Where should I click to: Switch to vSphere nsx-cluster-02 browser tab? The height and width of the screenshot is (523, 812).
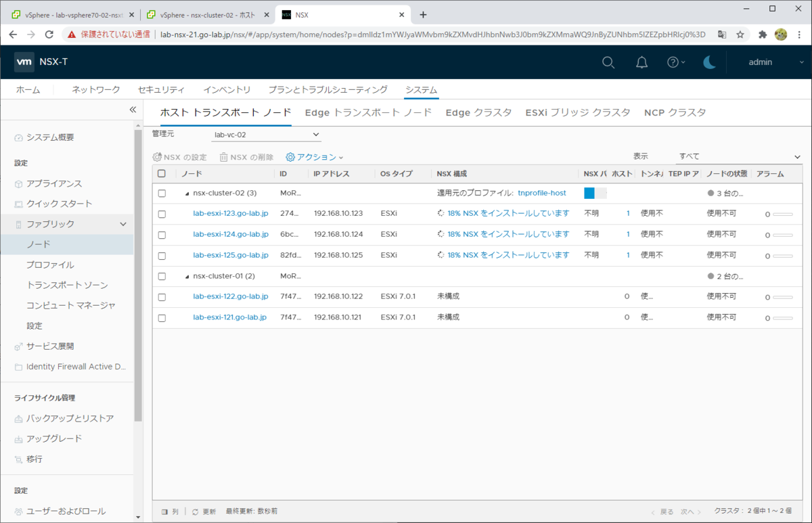pyautogui.click(x=206, y=14)
